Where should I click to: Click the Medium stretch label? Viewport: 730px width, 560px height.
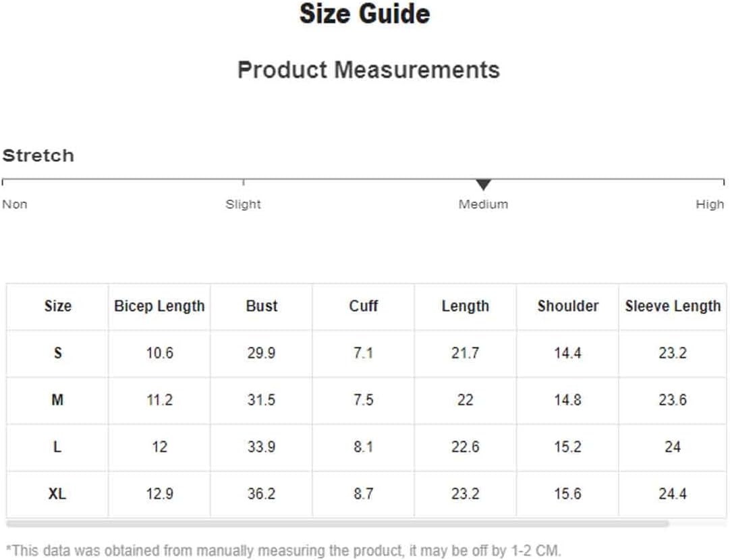[483, 204]
